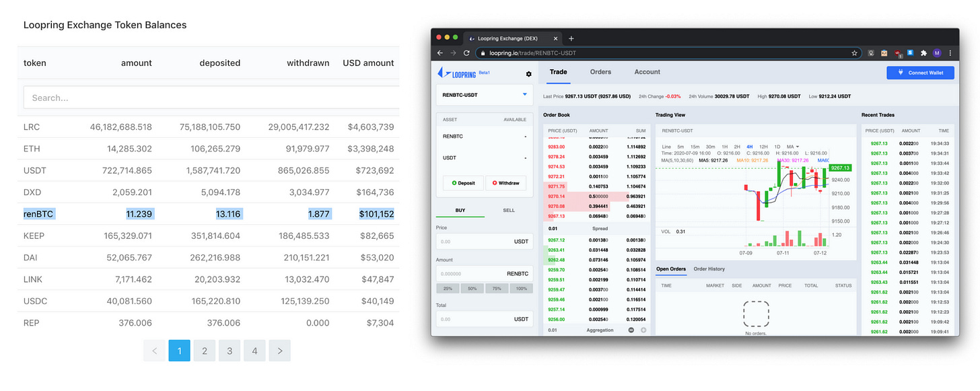Viewport: 980px width, 391px height.
Task: Click the Deposit button
Action: pos(463,182)
